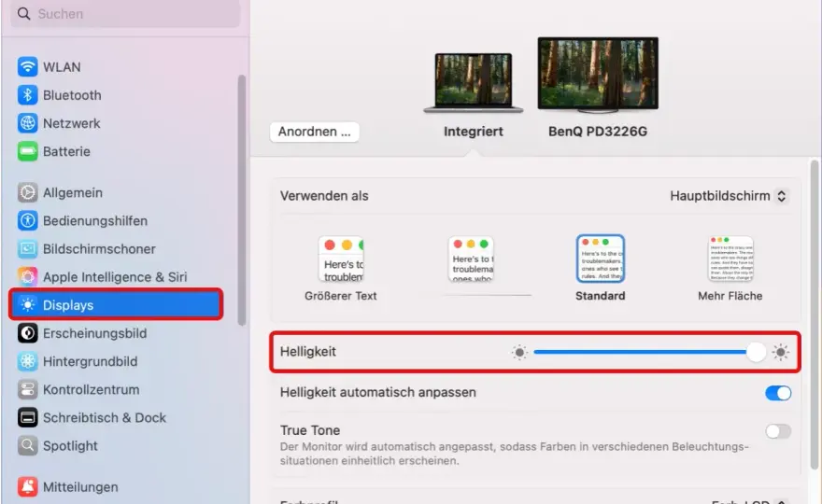The height and width of the screenshot is (504, 822).
Task: Click the Helligkeit slider knob
Action: [756, 352]
